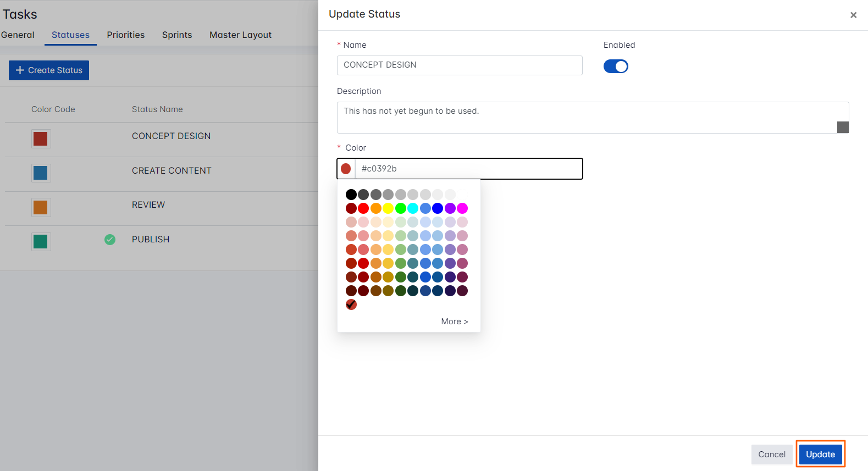This screenshot has width=868, height=471.
Task: Click the color hex code field
Action: point(468,169)
